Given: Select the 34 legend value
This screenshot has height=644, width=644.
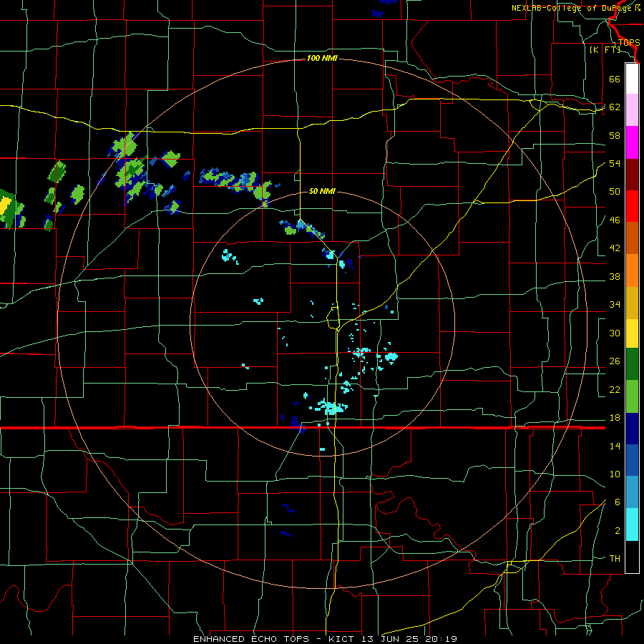Looking at the screenshot, I should click(x=615, y=305).
